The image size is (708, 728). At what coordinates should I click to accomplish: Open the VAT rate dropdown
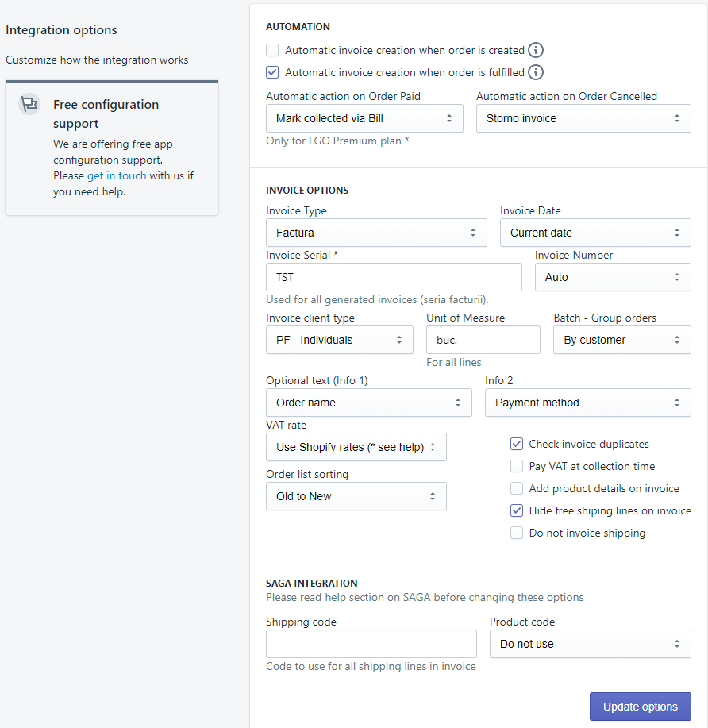point(356,447)
